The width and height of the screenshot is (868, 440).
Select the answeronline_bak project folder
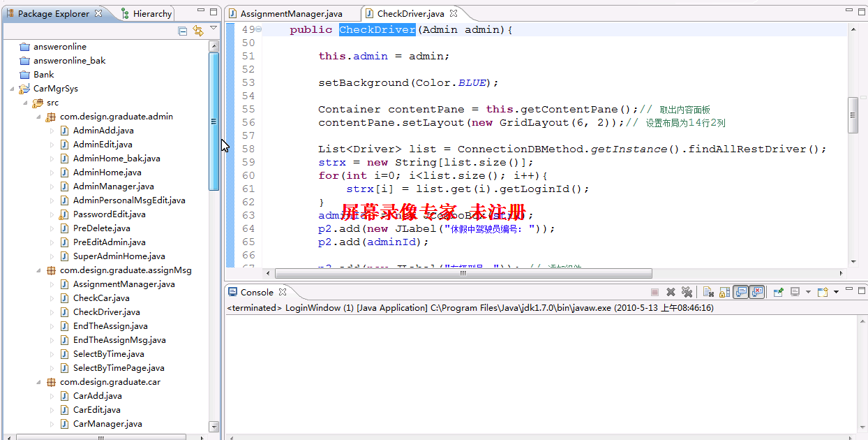(x=63, y=61)
